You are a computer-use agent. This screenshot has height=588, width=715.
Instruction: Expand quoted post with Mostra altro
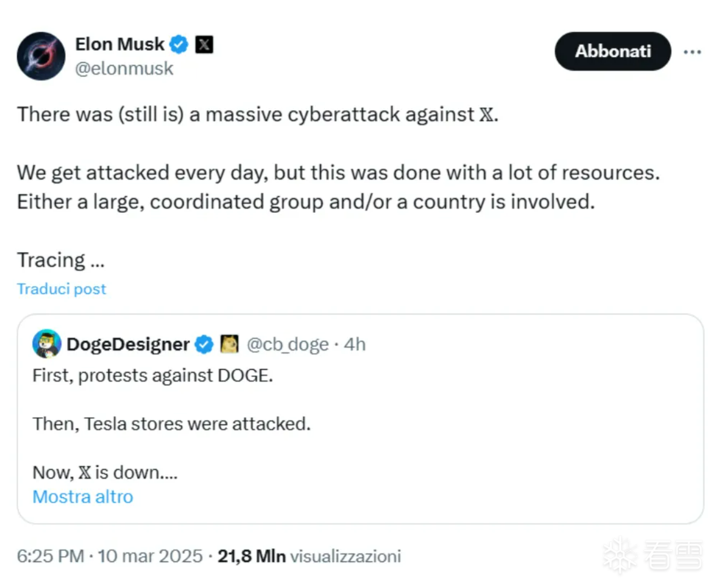coord(82,496)
